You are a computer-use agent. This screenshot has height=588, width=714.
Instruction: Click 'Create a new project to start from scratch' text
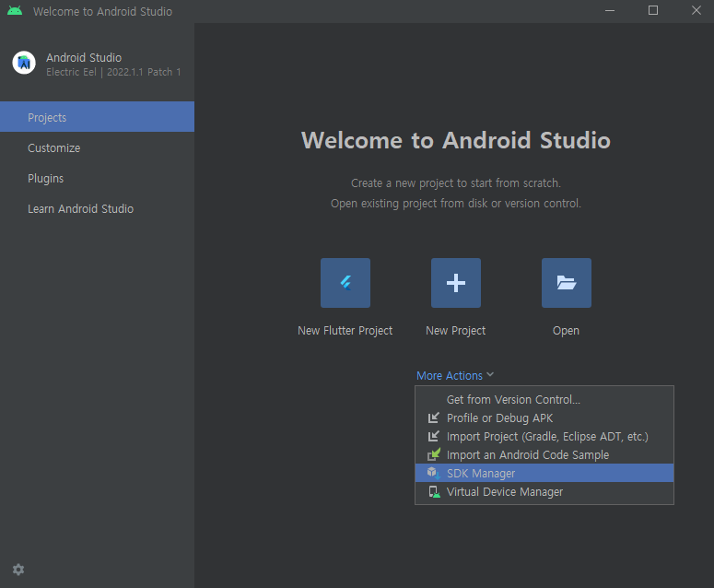[x=456, y=183]
